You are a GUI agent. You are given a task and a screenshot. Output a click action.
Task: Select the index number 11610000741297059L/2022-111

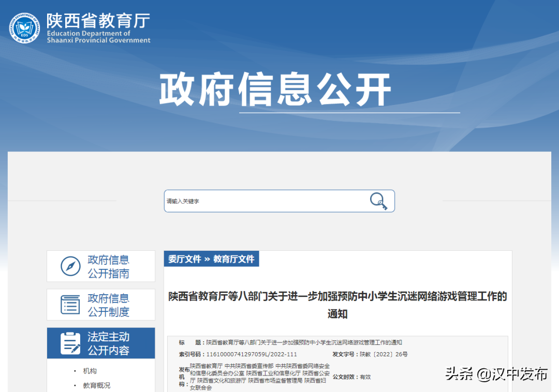coord(252,354)
